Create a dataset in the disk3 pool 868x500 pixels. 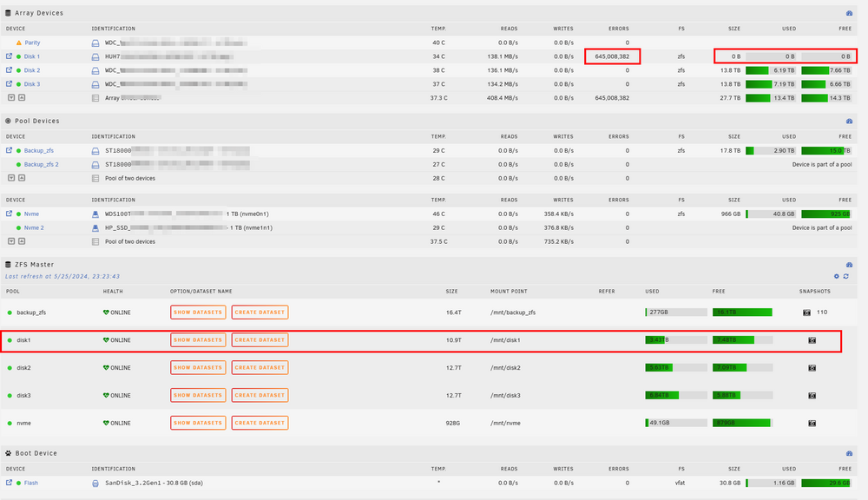260,395
